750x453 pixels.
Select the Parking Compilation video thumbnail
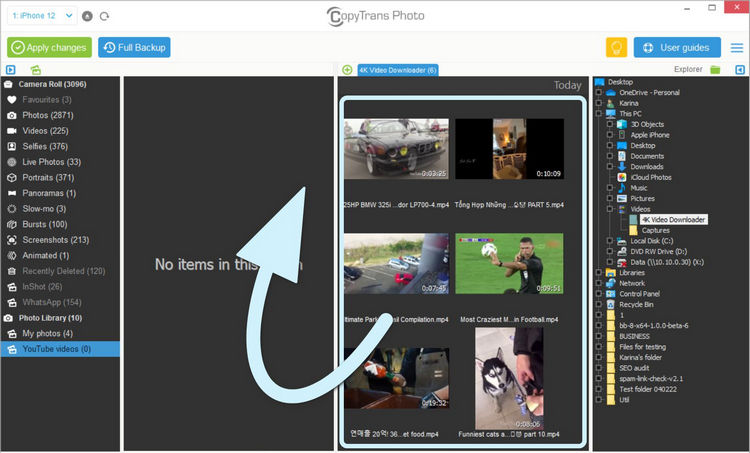coord(397,264)
